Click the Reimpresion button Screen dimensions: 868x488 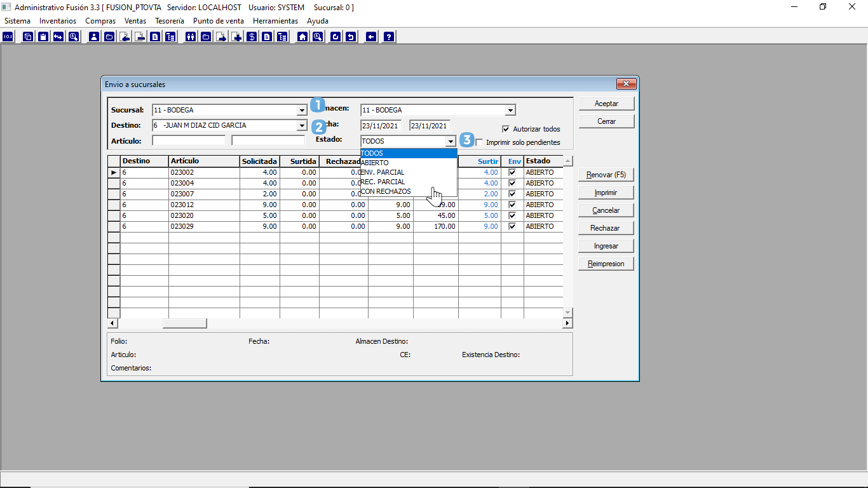pyautogui.click(x=606, y=264)
